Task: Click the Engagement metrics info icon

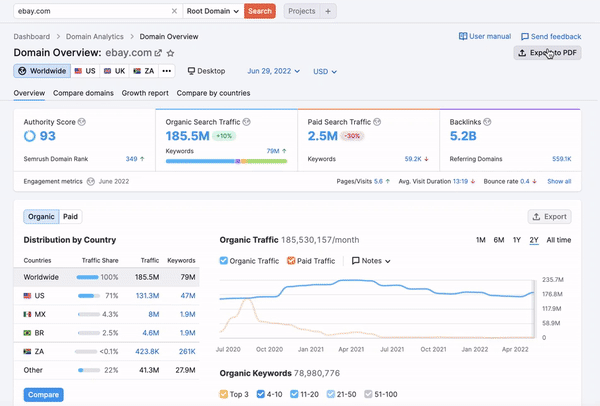Action: (91, 181)
